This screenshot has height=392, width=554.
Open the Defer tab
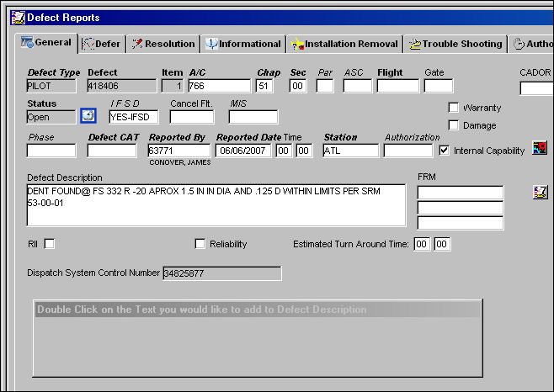click(x=102, y=44)
